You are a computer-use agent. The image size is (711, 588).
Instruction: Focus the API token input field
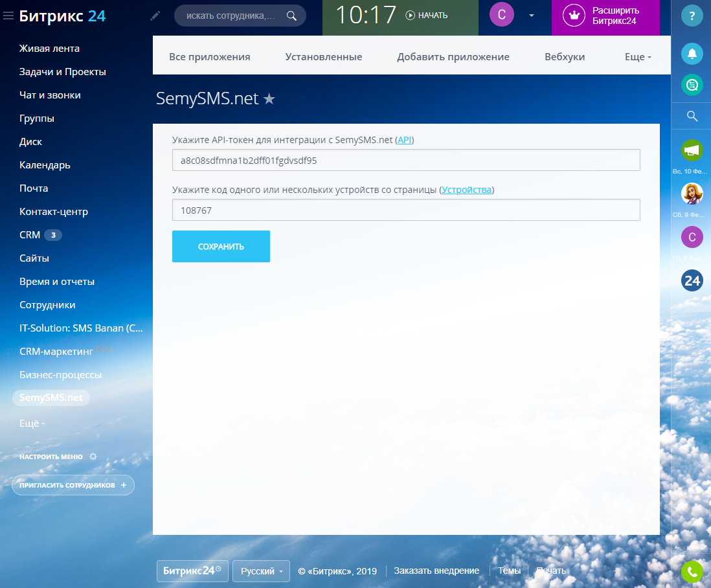pyautogui.click(x=406, y=160)
